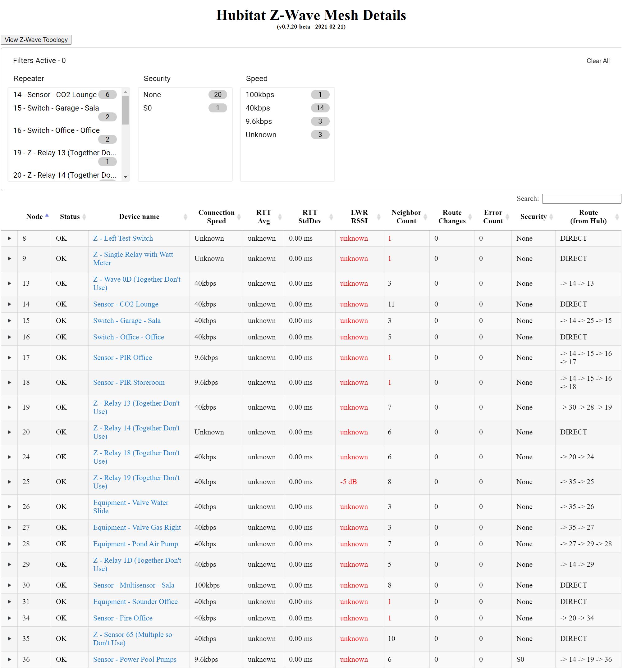Sort table by Error Count column
623x672 pixels.
[x=493, y=216]
